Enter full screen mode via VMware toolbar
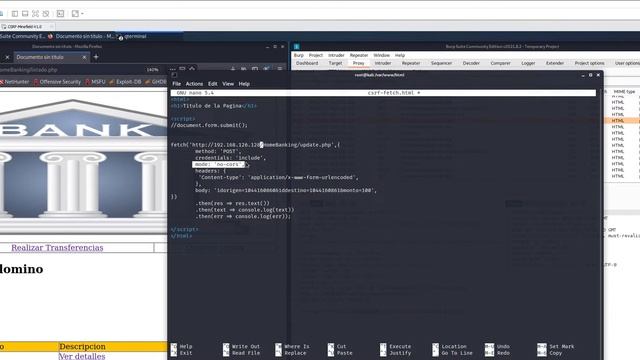Image resolution: width=640 pixels, height=360 pixels. tap(36, 13)
